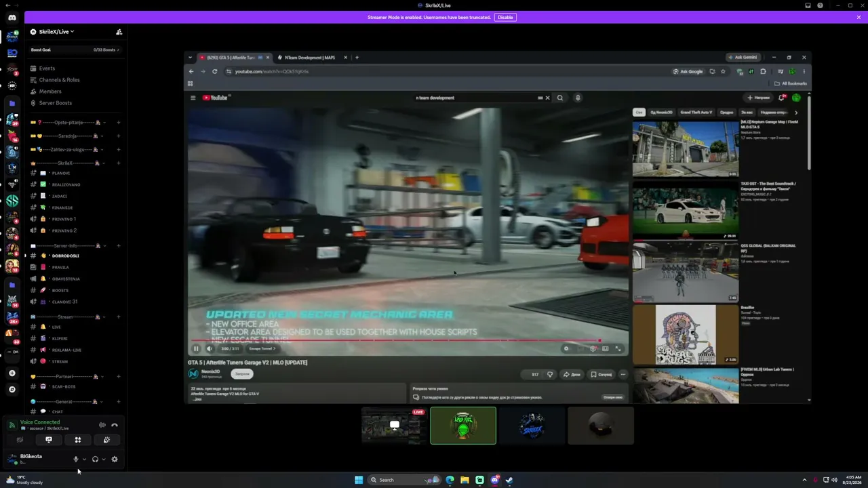Open the BO server icon in sidebar
Viewport: 868px width, 488px height.
coord(12,52)
